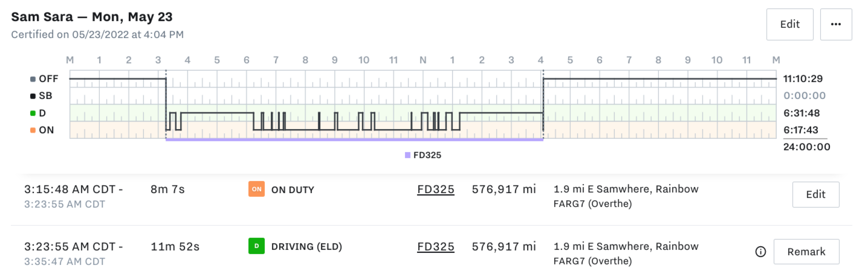Image resolution: width=868 pixels, height=280 pixels.
Task: Click the FD325 legend label
Action: pos(427,155)
